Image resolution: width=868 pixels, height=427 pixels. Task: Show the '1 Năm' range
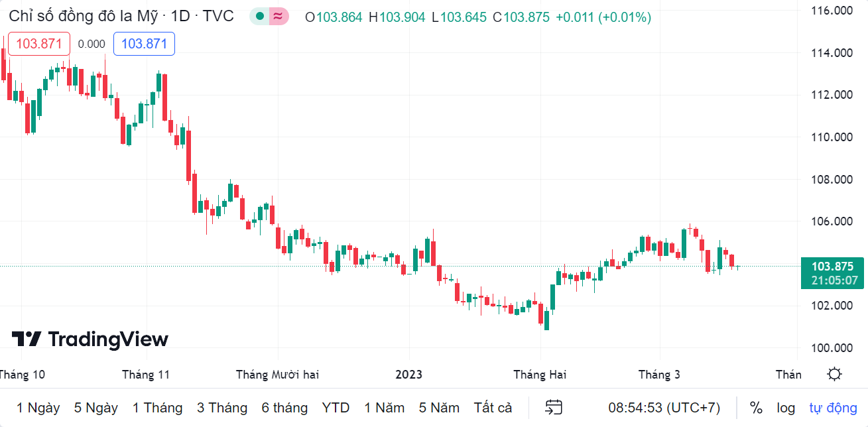(385, 407)
